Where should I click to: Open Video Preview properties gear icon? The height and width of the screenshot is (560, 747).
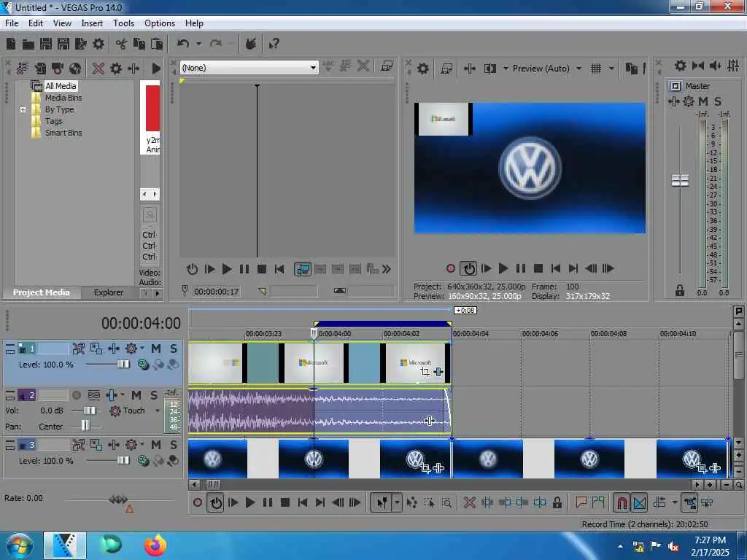point(422,69)
